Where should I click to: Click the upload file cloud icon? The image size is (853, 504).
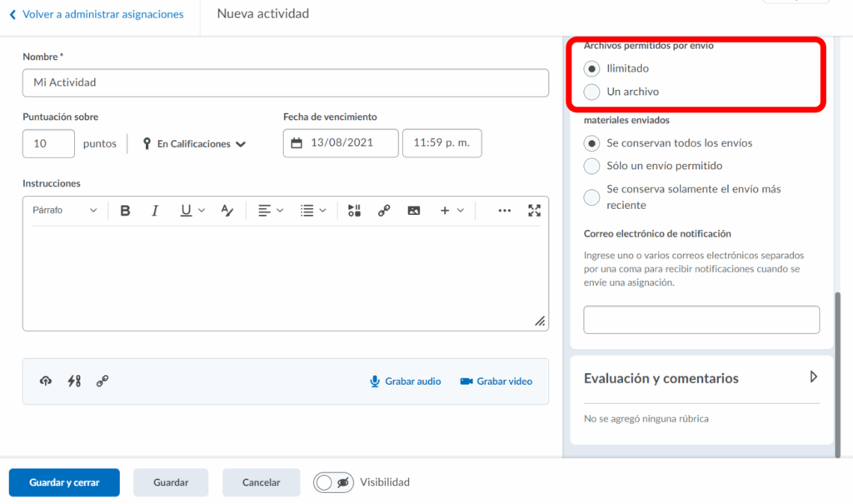click(46, 381)
